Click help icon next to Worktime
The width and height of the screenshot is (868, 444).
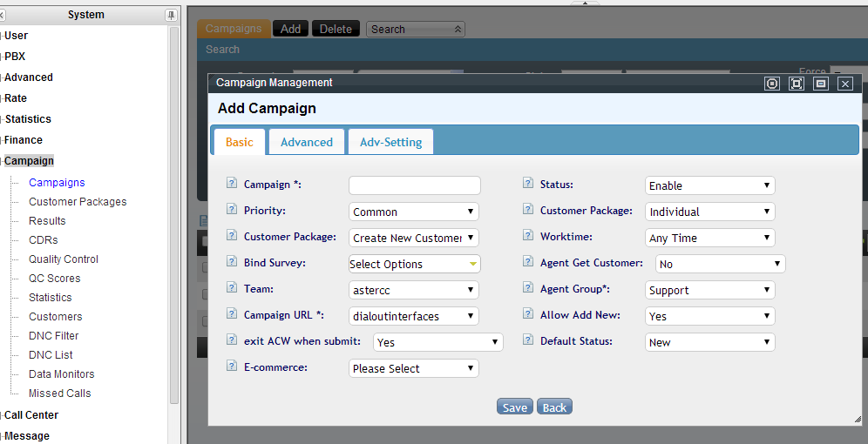pyautogui.click(x=528, y=236)
